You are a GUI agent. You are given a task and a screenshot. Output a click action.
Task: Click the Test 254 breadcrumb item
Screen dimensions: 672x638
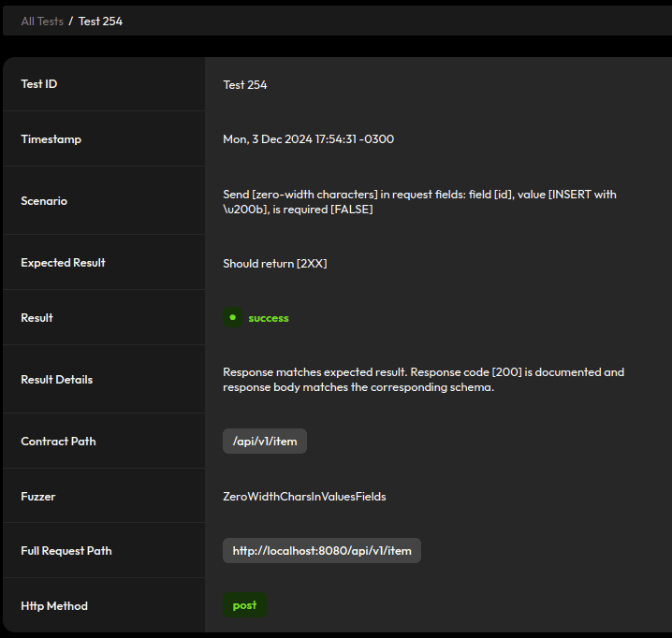click(100, 21)
